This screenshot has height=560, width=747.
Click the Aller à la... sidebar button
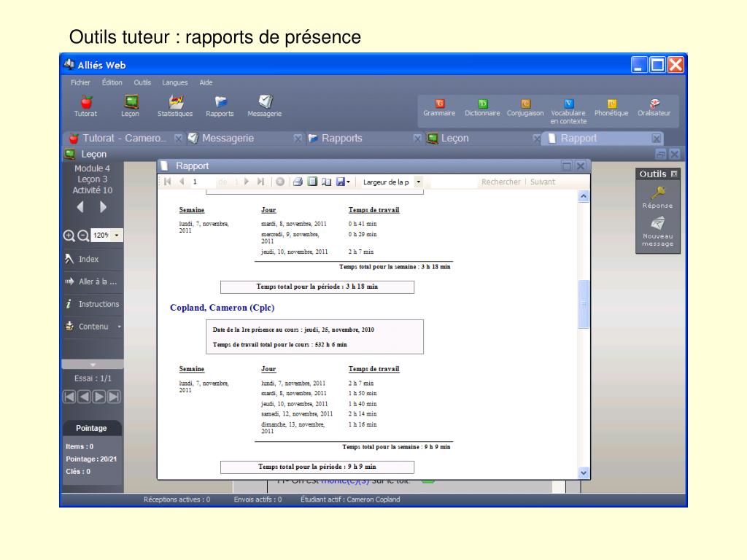93,281
